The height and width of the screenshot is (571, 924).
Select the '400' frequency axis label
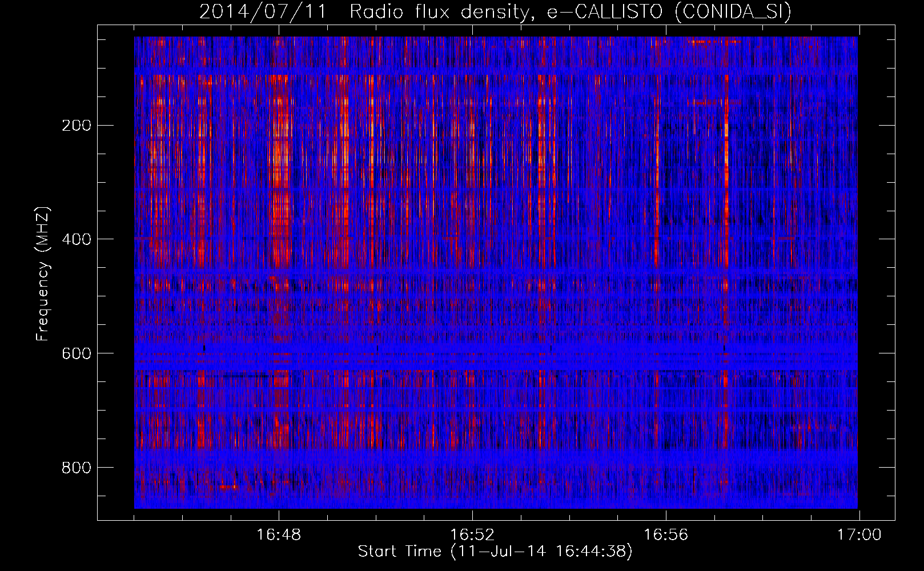point(76,239)
